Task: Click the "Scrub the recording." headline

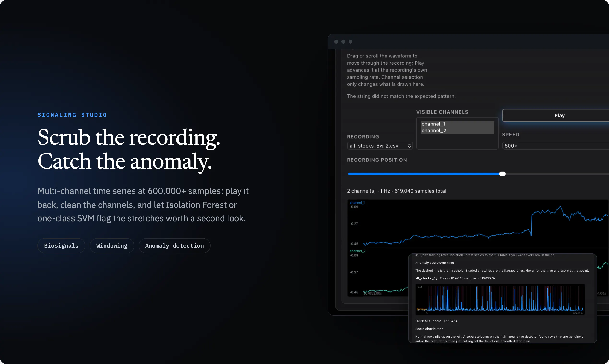Action: tap(129, 137)
